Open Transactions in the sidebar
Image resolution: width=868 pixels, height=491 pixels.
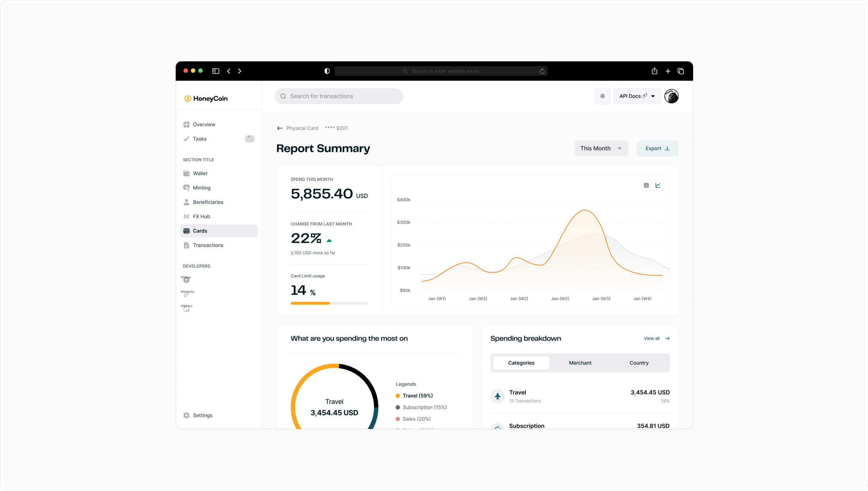208,245
